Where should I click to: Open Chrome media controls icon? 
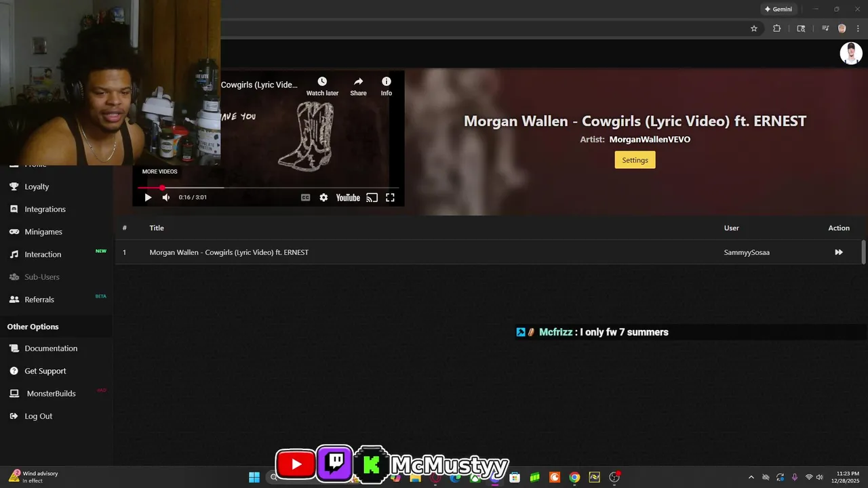(825, 28)
